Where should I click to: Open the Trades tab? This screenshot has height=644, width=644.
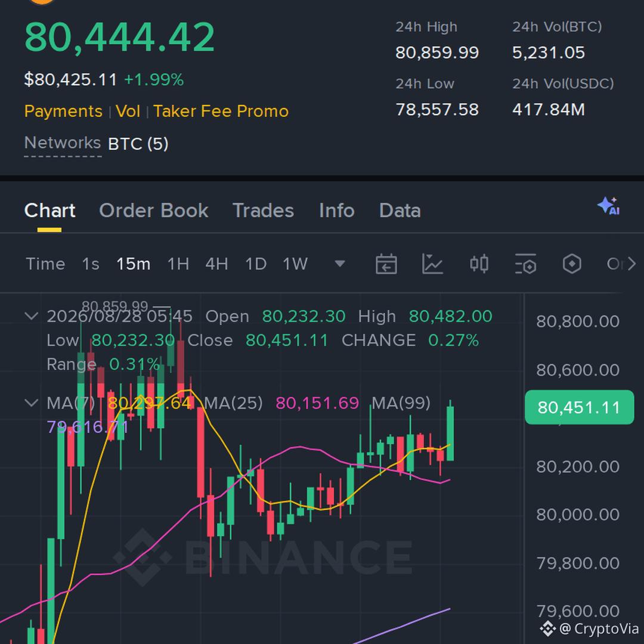264,210
